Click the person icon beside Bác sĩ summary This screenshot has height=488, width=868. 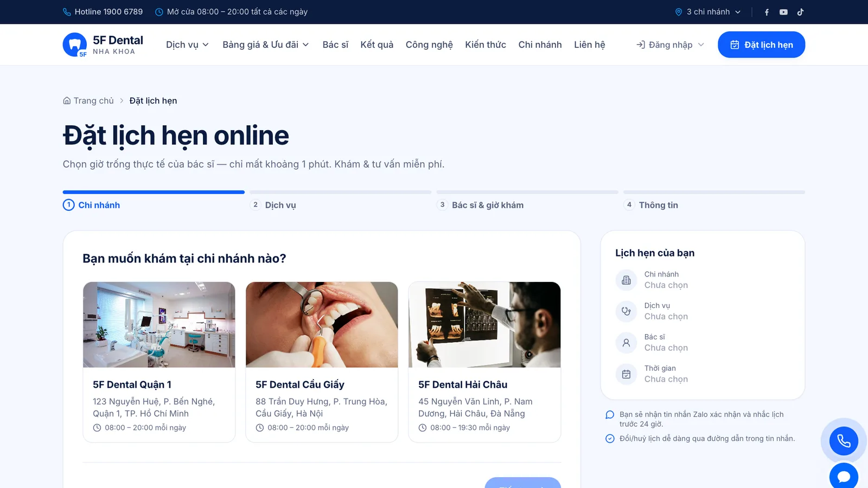pos(626,343)
